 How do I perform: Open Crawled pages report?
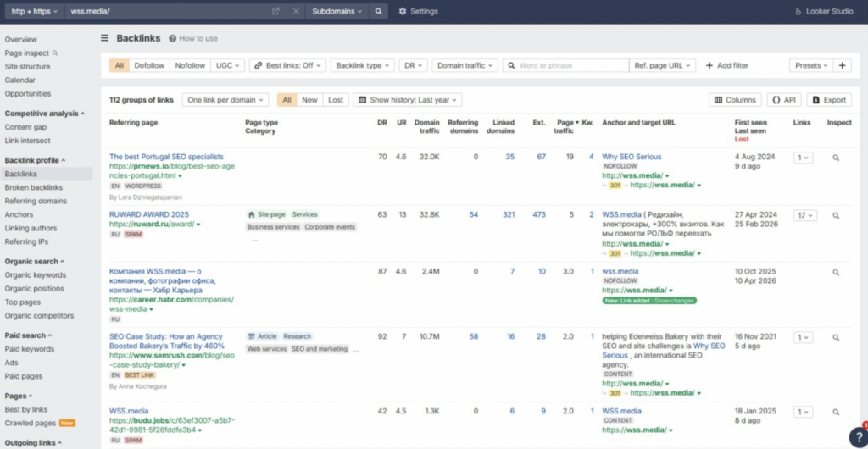pyautogui.click(x=31, y=423)
